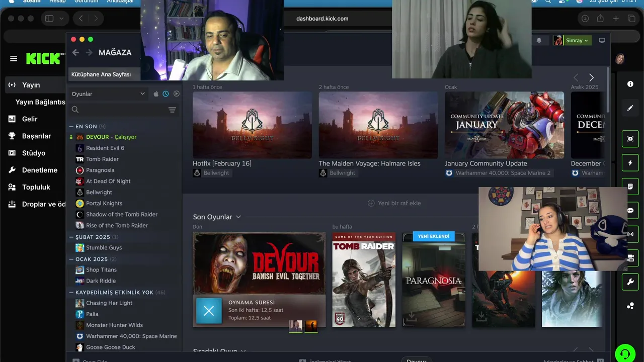Click the Kick document note icon
This screenshot has height=362, width=644.
(630, 187)
